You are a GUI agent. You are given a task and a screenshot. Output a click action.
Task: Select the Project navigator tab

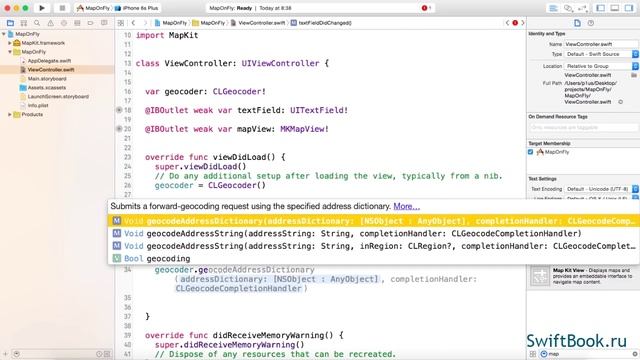coord(10,23)
